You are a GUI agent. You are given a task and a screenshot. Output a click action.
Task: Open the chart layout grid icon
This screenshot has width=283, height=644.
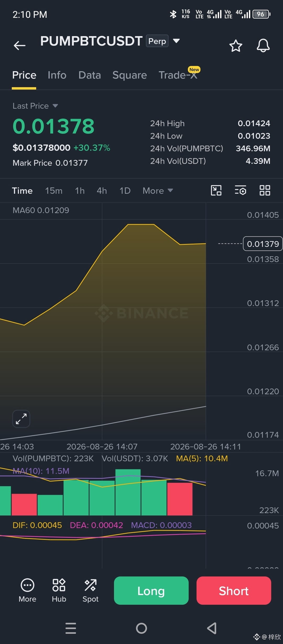click(265, 190)
